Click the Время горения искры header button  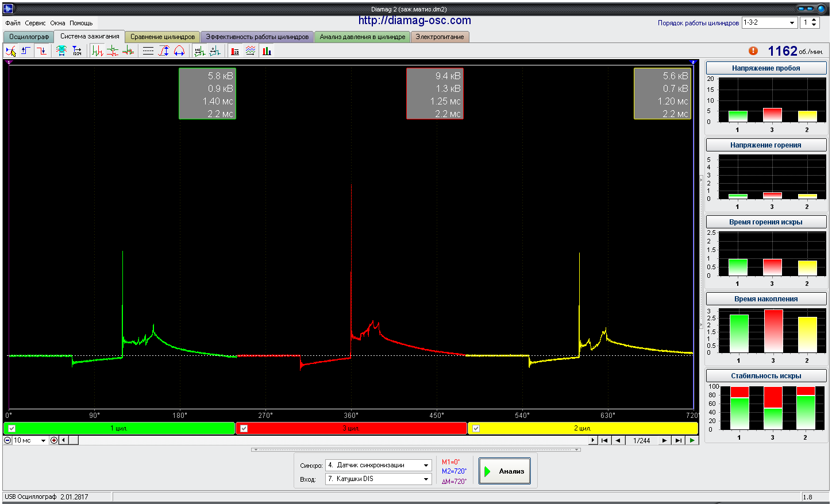click(766, 222)
